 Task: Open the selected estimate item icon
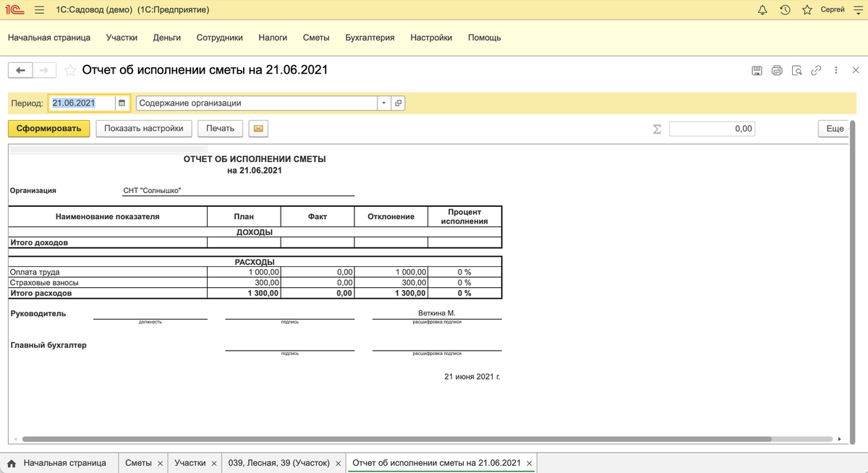[x=399, y=103]
